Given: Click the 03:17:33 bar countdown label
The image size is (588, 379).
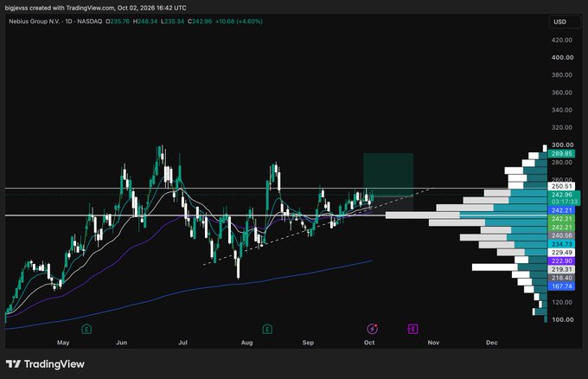Looking at the screenshot, I should coord(564,202).
